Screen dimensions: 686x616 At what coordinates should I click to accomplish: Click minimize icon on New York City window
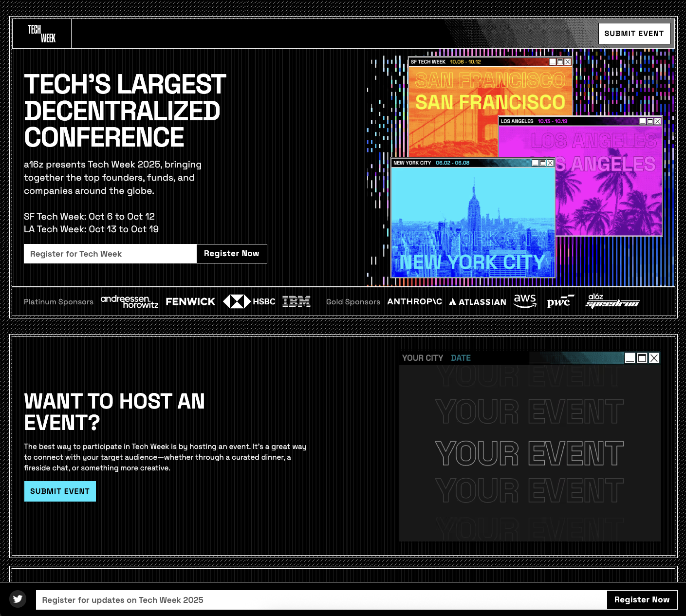(x=536, y=163)
